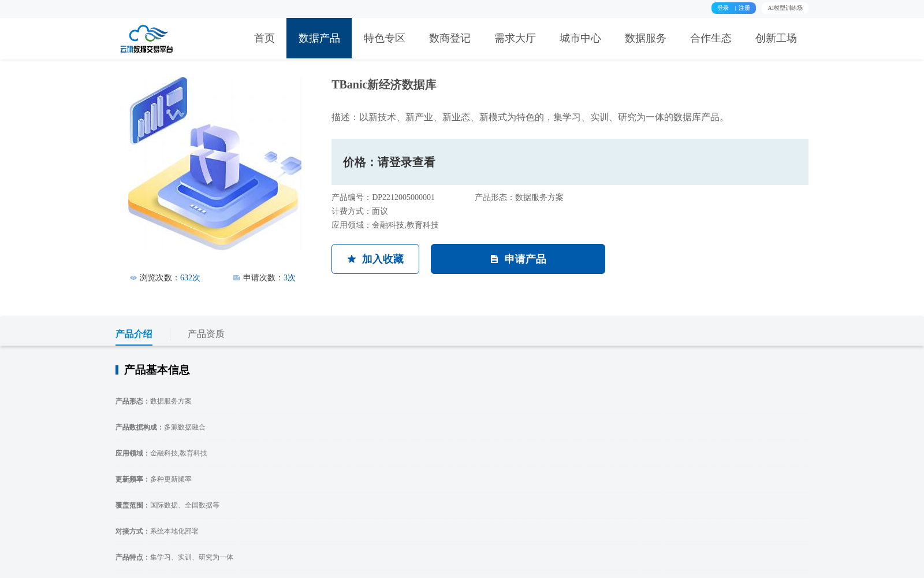Open 数商登记 from the nav bar
This screenshot has height=578, width=924.
tap(450, 38)
